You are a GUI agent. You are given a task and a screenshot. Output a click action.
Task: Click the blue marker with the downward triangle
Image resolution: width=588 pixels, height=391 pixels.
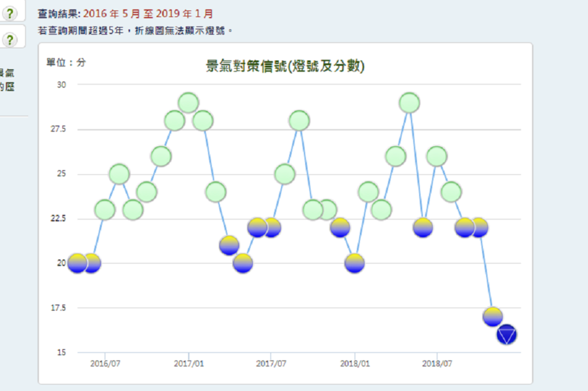507,335
